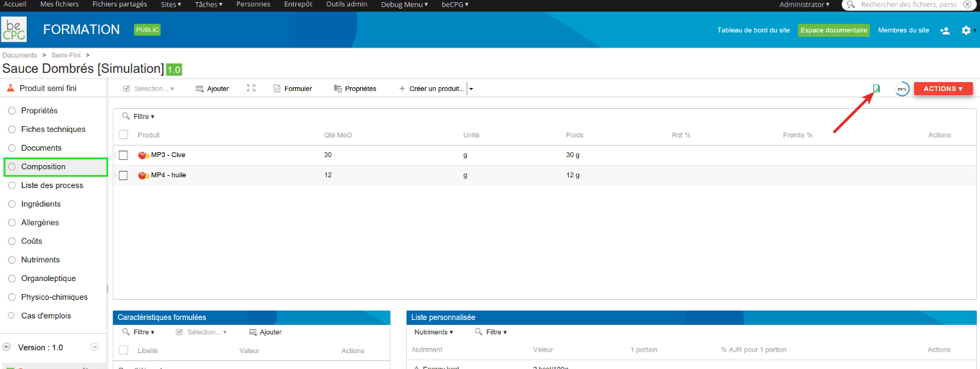Screen dimensions: 980x369
Task: Open the green report icon
Action: [x=876, y=89]
